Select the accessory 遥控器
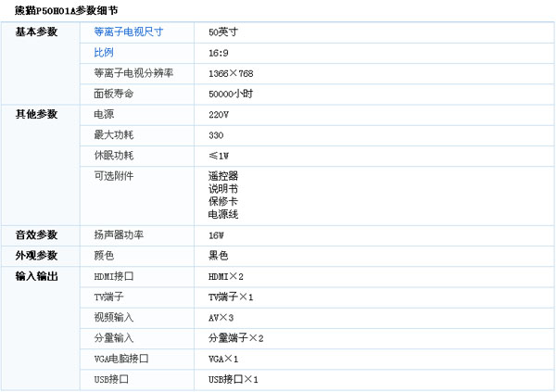This screenshot has width=556, height=392. [x=223, y=176]
